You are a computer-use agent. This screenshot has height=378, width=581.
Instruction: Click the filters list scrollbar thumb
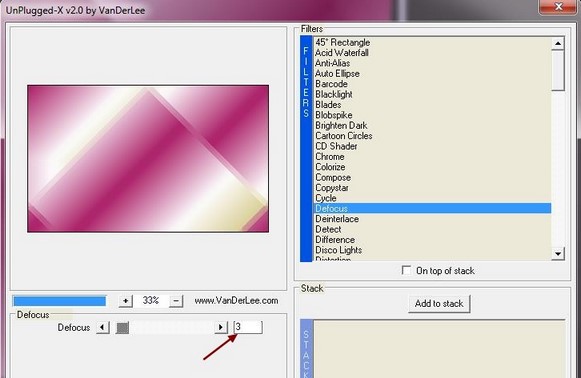pos(558,70)
